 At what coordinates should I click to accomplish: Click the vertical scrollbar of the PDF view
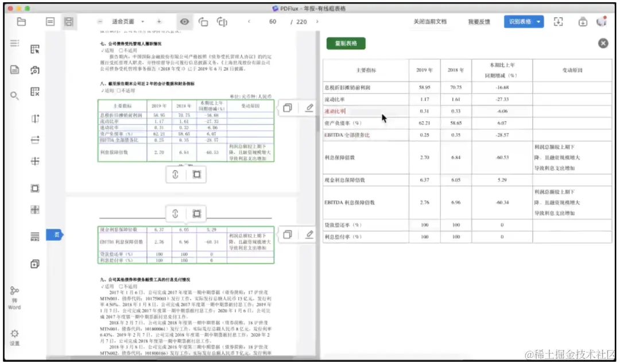pyautogui.click(x=317, y=123)
